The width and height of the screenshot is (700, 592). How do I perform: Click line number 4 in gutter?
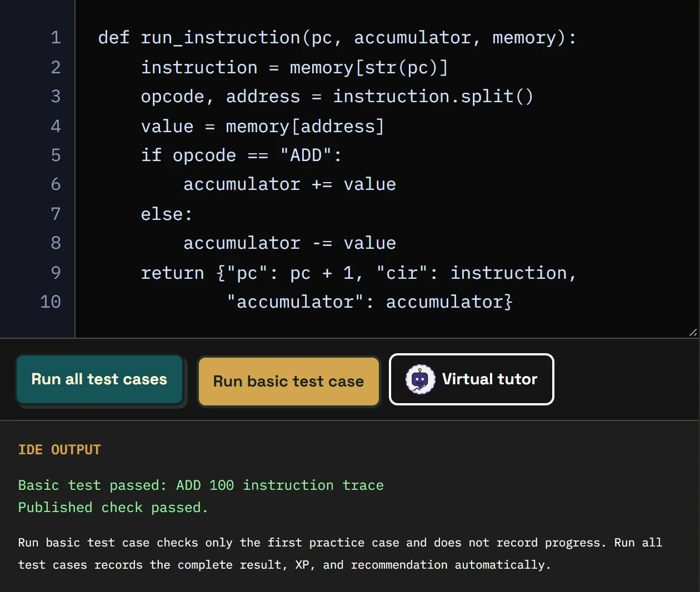pyautogui.click(x=56, y=126)
